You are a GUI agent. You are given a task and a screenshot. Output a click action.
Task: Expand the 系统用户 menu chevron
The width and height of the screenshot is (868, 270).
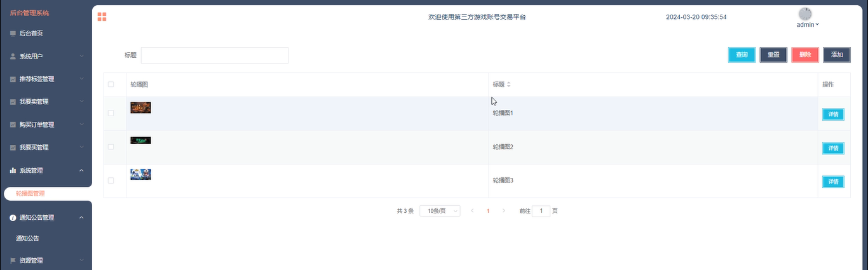[x=81, y=56]
